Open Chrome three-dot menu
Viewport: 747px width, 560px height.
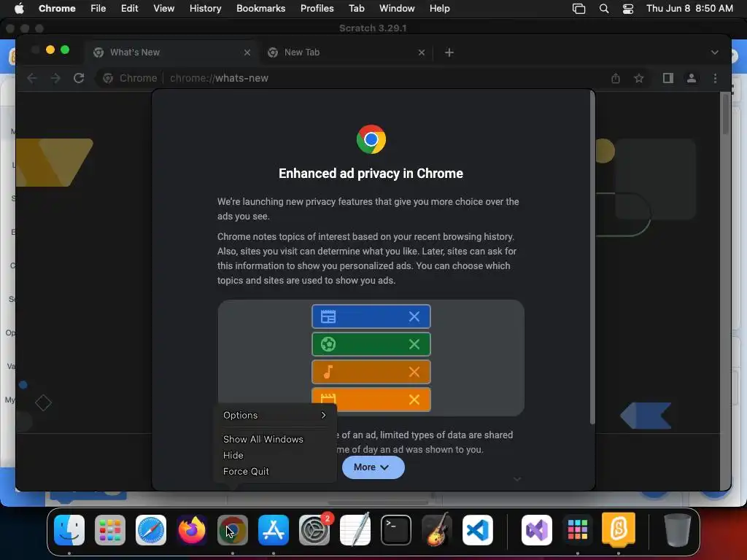click(715, 78)
